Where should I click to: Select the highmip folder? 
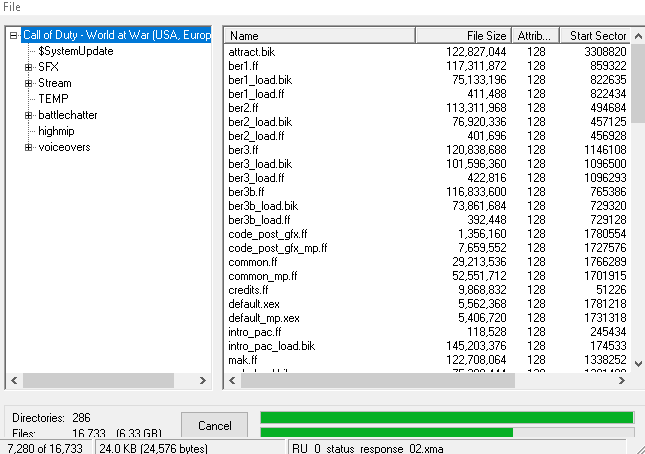(x=56, y=131)
